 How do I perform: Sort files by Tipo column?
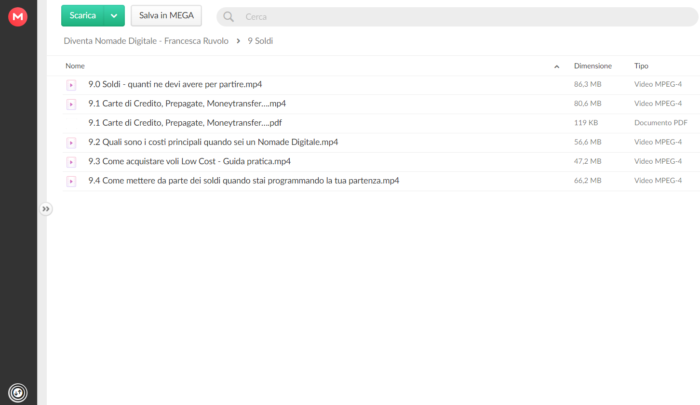641,66
